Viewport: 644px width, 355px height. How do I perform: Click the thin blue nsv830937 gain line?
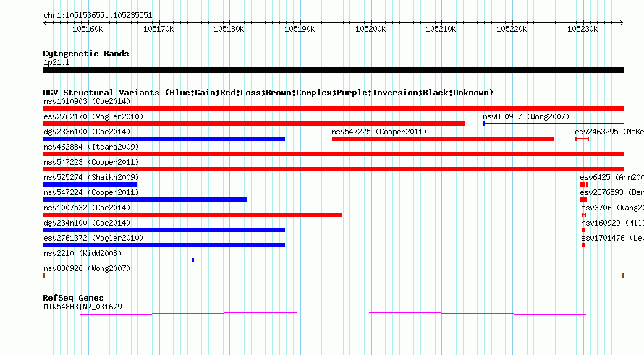pyautogui.click(x=554, y=123)
